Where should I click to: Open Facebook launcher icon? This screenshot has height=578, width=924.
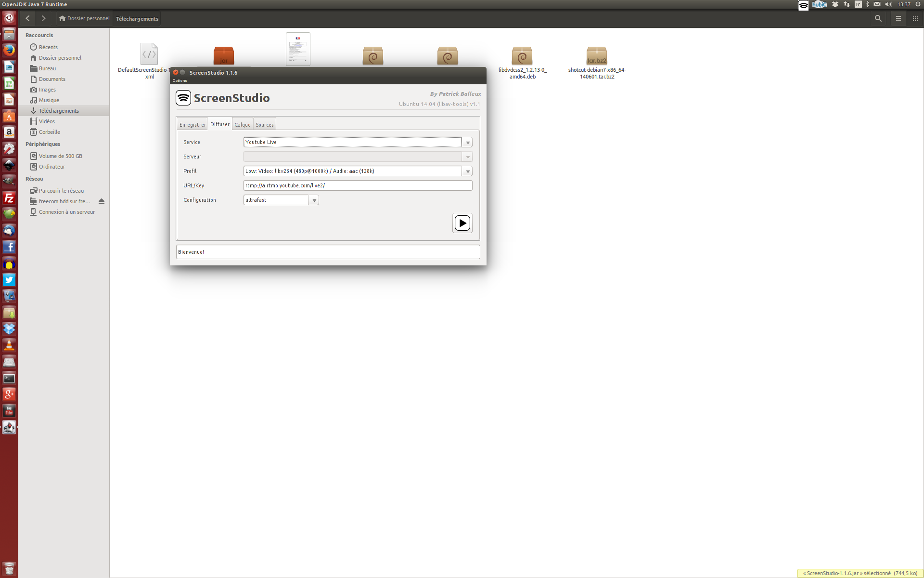pos(9,247)
